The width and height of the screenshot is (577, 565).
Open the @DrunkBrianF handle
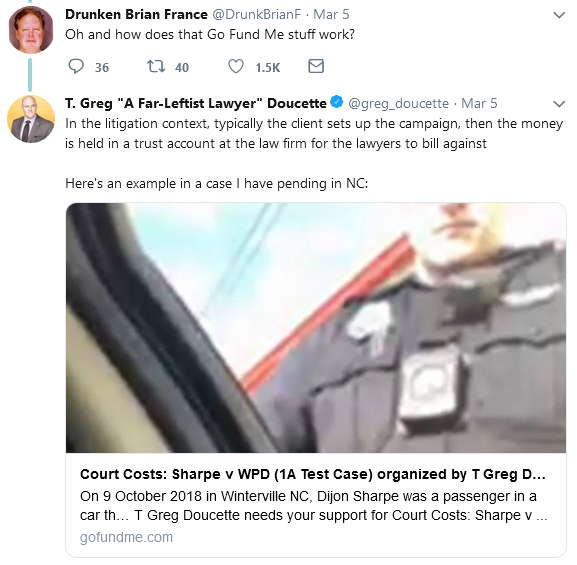pyautogui.click(x=256, y=14)
